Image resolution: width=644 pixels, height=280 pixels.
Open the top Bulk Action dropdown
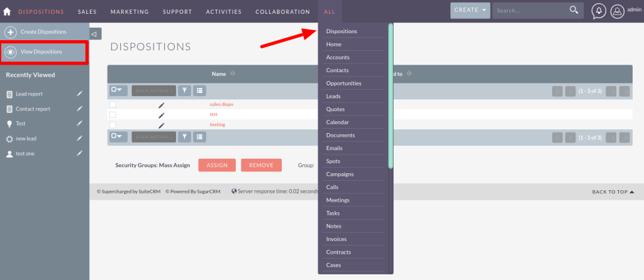153,90
